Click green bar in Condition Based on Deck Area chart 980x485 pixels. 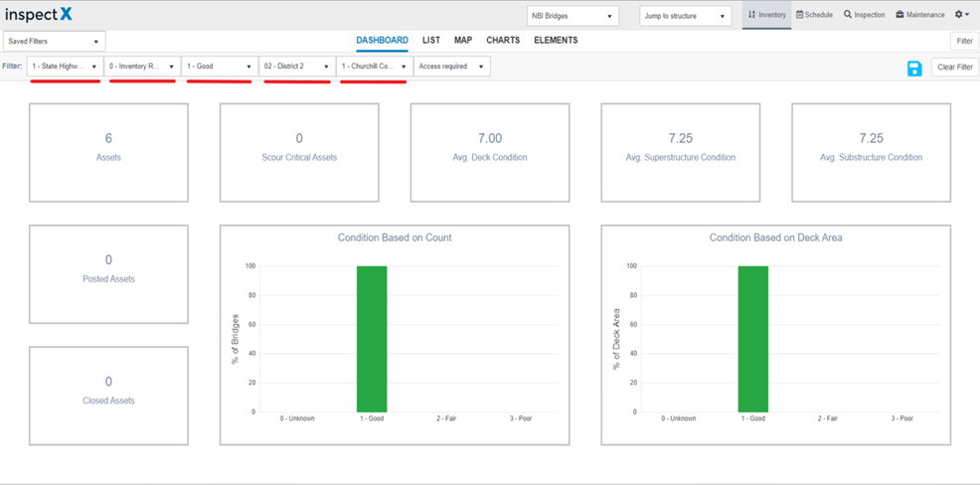pos(753,339)
